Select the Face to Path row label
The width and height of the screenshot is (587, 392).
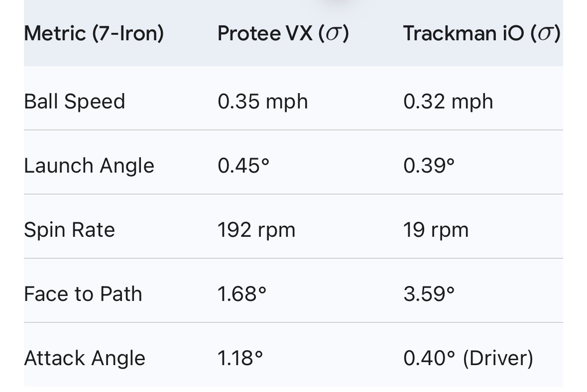83,294
